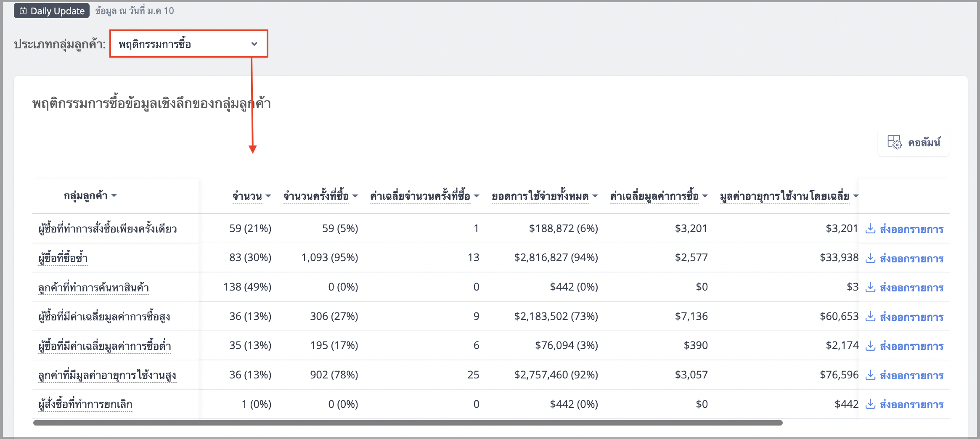
Task: Sort by ค่าเฉลี่ยจำนวนครั้งที่ซื้อ column header
Action: [x=424, y=196]
